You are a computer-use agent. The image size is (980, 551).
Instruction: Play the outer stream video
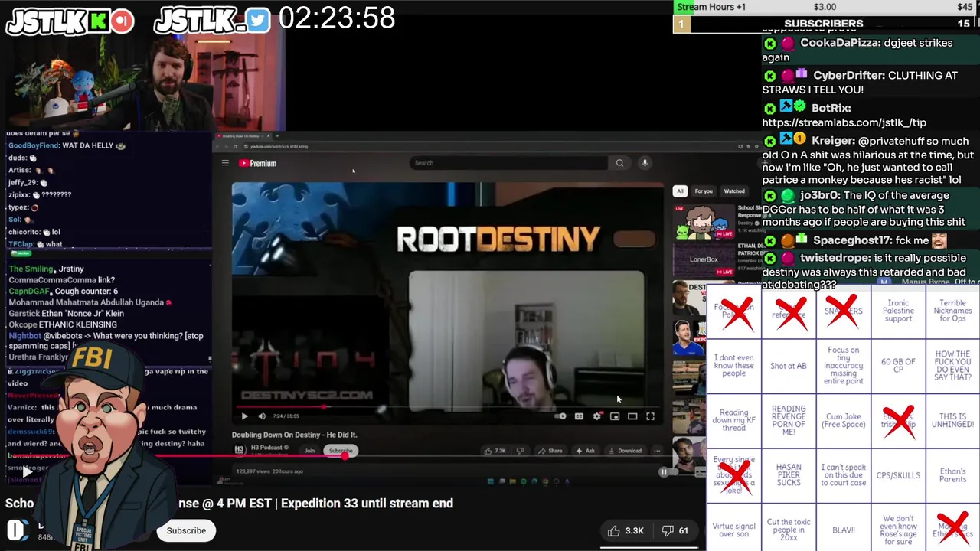click(28, 472)
